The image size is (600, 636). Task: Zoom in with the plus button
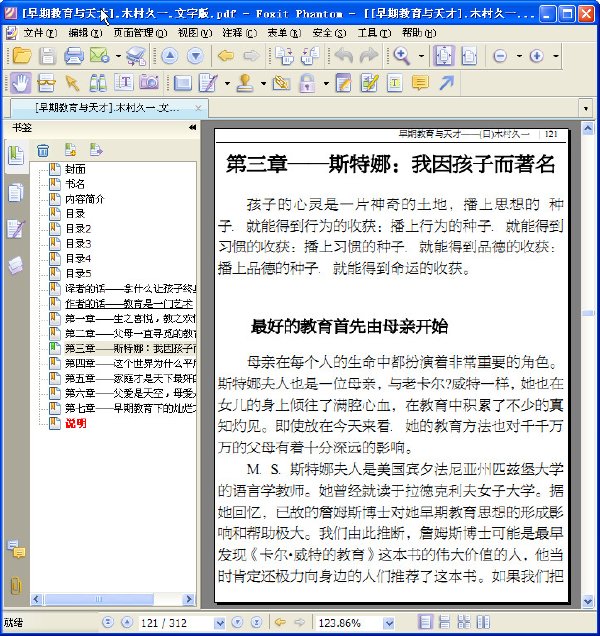pos(536,56)
